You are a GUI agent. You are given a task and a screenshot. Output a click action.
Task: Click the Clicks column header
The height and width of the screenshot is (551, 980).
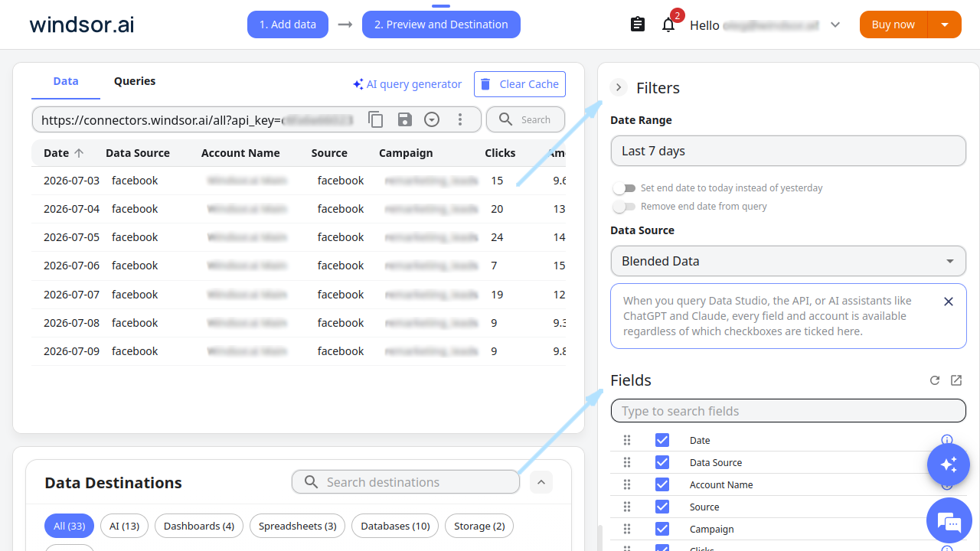500,153
